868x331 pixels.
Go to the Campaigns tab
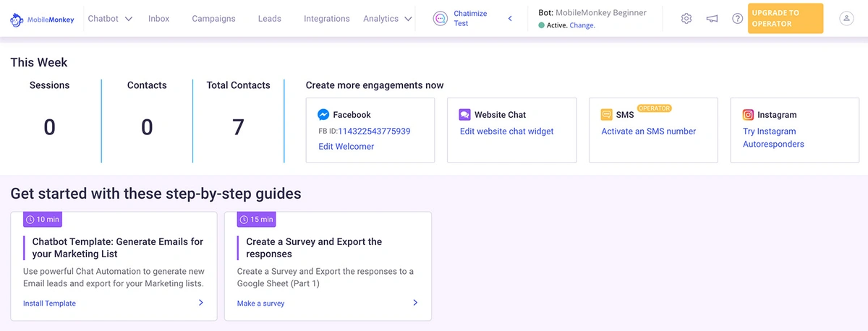213,19
